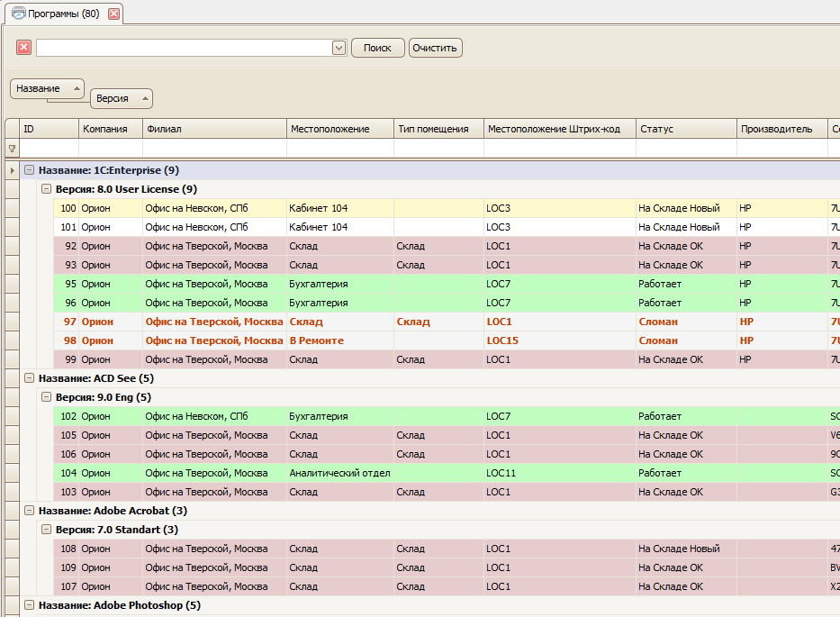Click the Статус filter cell
This screenshot has height=617, width=840.
click(686, 148)
